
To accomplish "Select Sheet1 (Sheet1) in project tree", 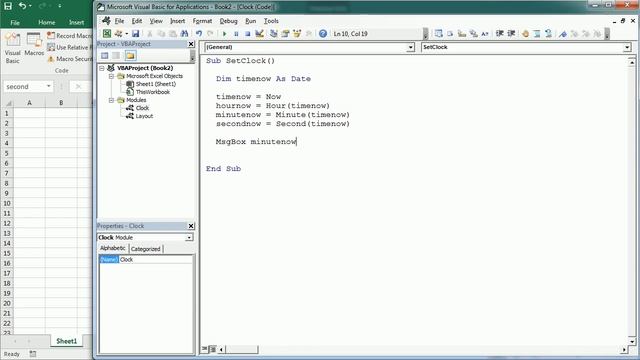I will click(x=156, y=84).
